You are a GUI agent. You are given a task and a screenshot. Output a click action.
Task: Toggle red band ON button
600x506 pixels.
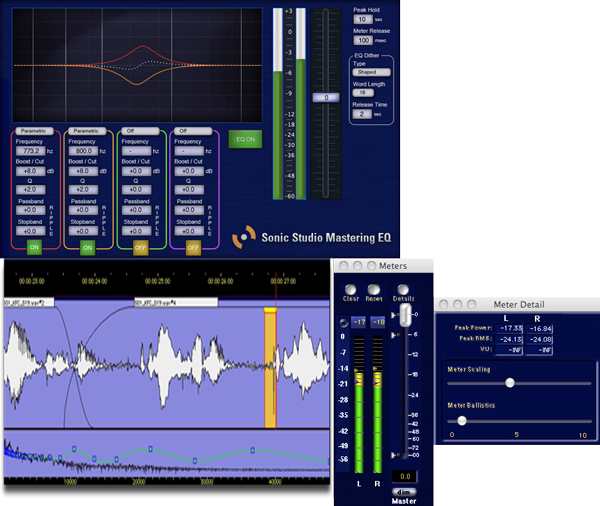click(x=34, y=248)
